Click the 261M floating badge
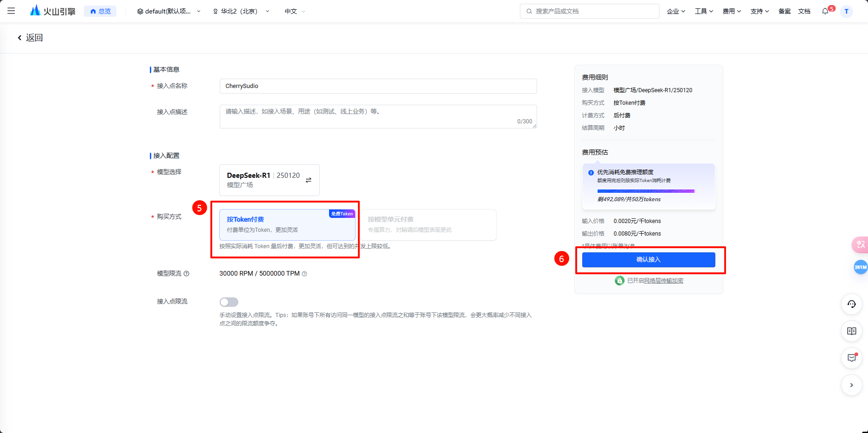 tap(860, 267)
